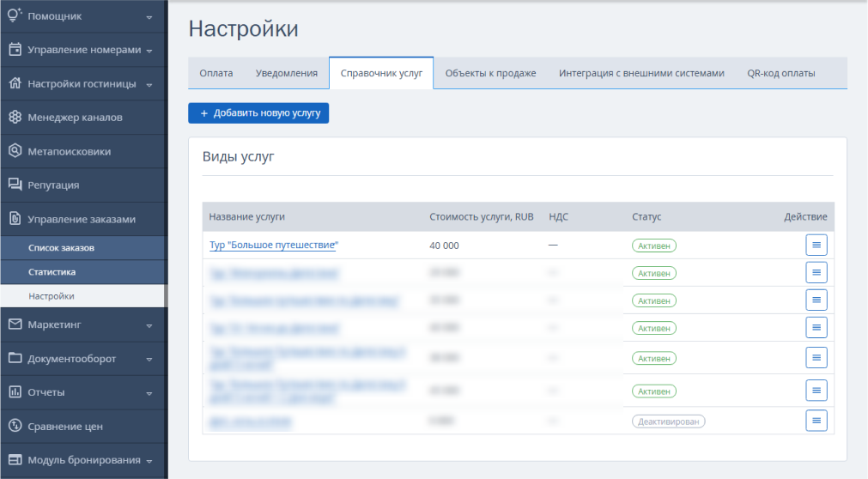Click the Деактивирован status badge

pyautogui.click(x=668, y=421)
